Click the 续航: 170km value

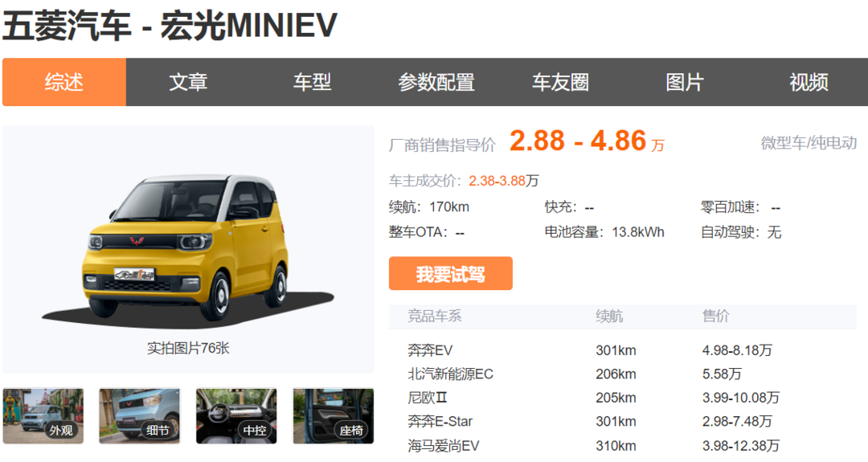[429, 207]
